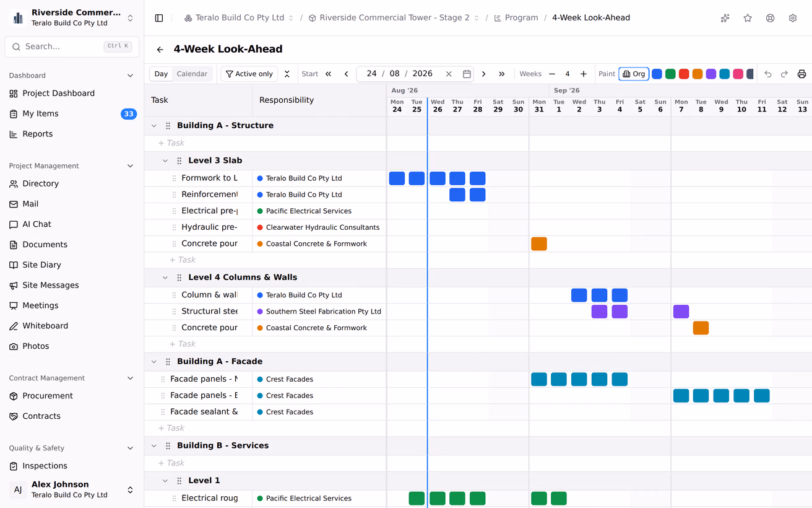Viewport: 812px width, 508px height.
Task: Go to previous day with left chevron
Action: pos(346,74)
